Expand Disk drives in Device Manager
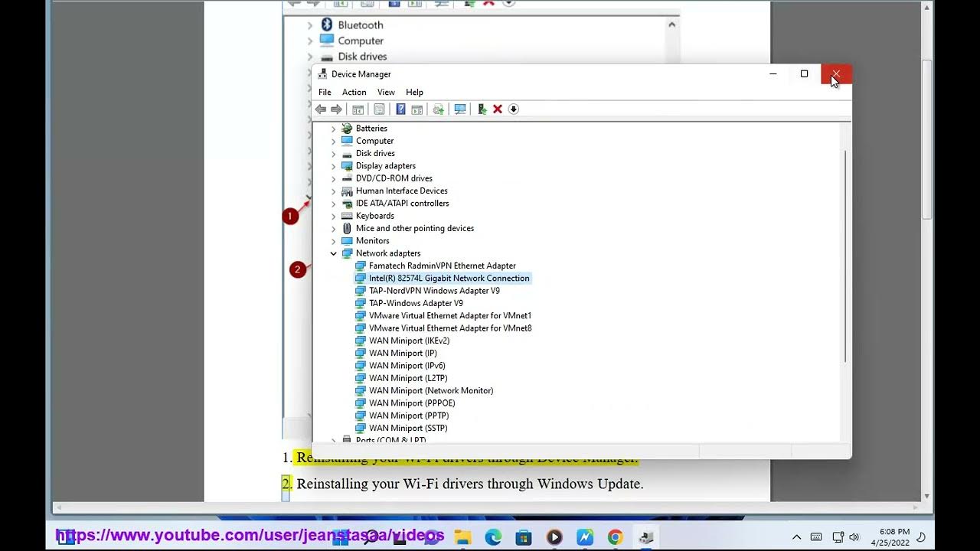Viewport: 980px width, 551px height. pos(334,154)
